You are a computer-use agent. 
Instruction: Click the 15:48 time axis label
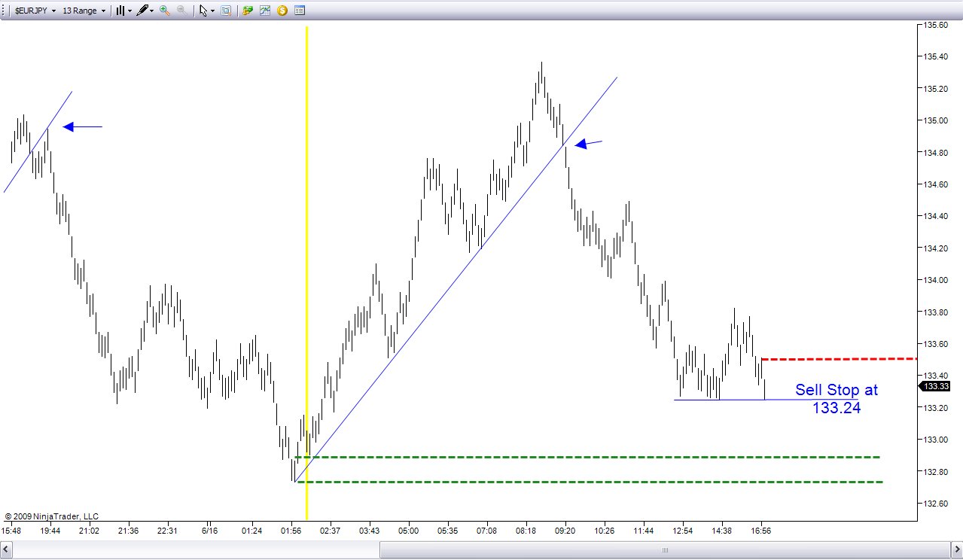11,531
